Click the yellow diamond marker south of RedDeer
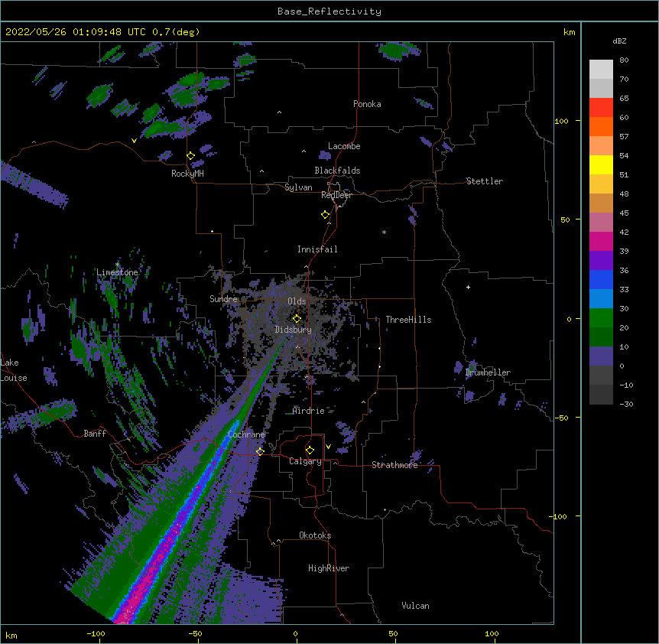The width and height of the screenshot is (659, 644). 326,215
